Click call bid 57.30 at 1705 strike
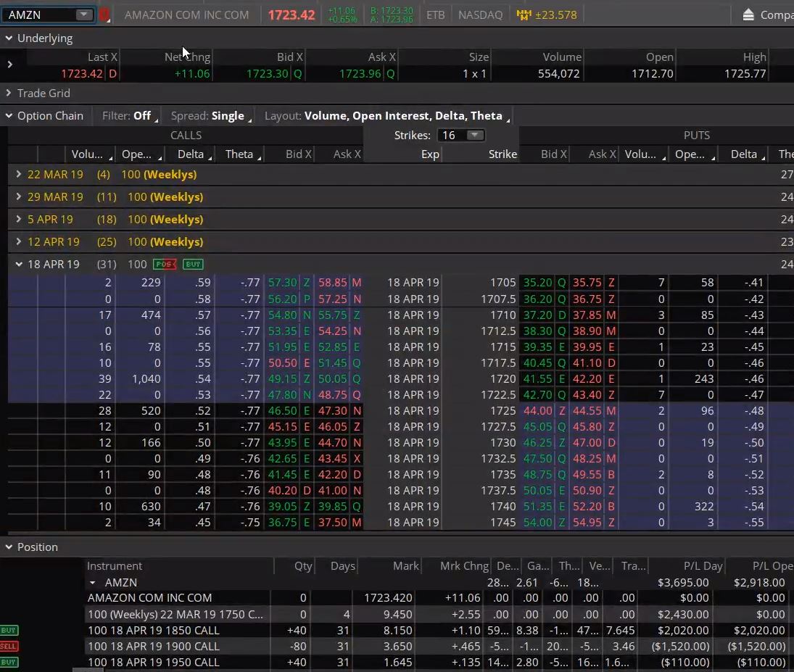 pos(282,282)
